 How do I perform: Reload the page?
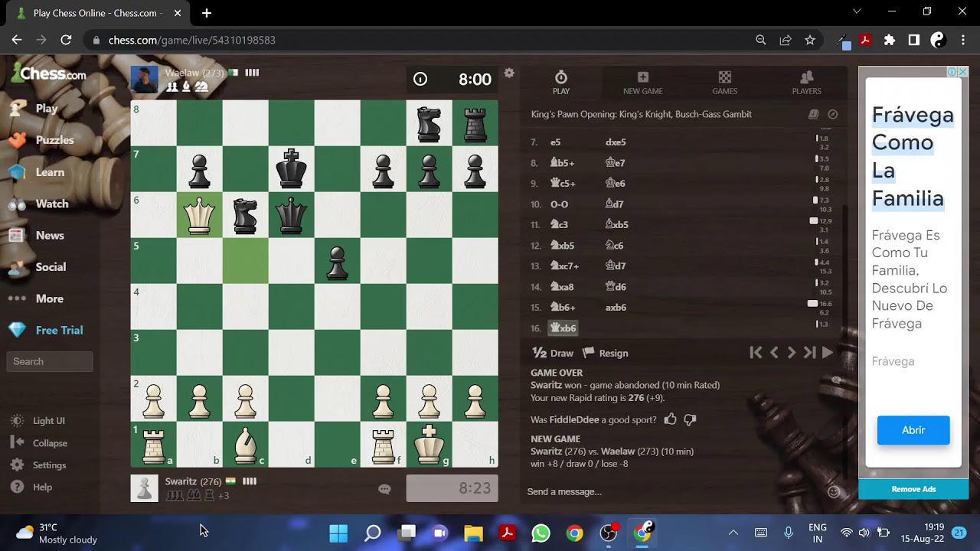pos(66,40)
